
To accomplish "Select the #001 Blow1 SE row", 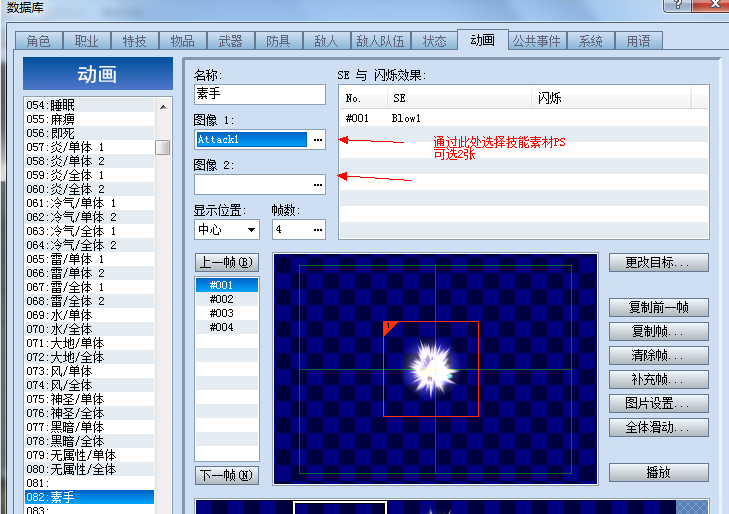I will pos(524,119).
